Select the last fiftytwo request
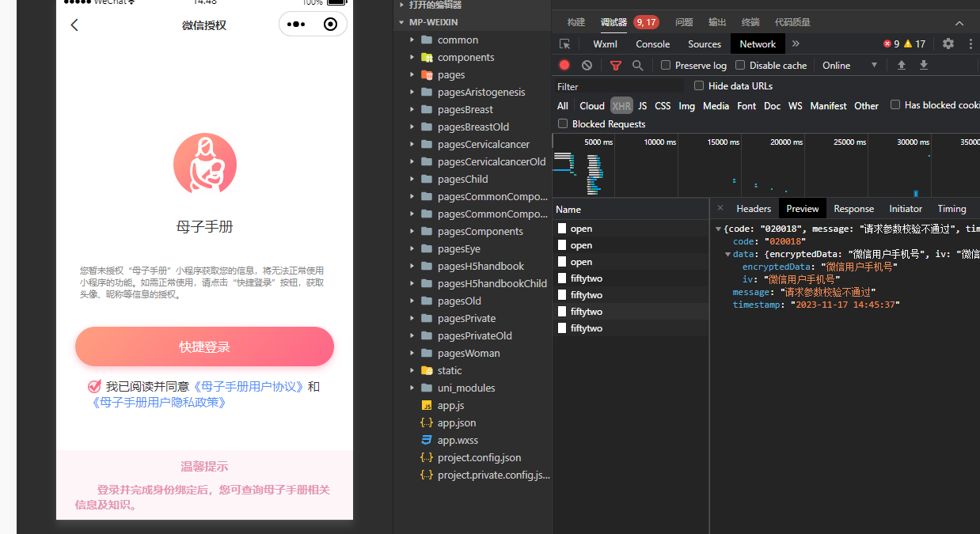980x534 pixels. [630, 328]
